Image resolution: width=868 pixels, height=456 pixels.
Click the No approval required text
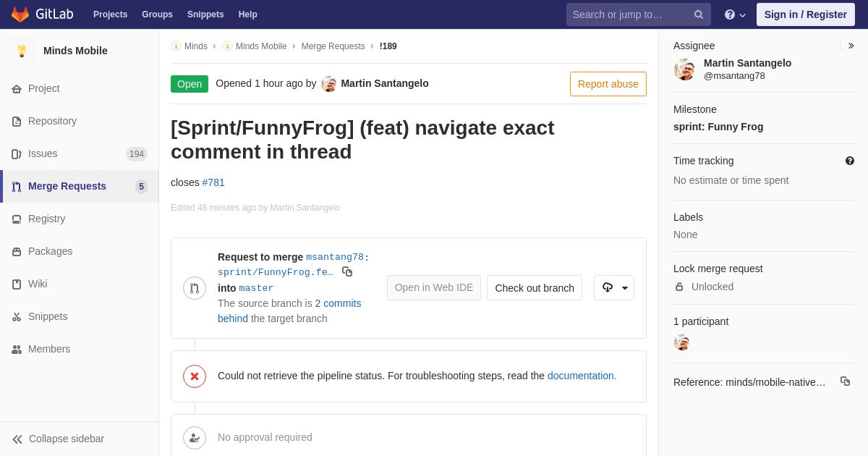coord(265,437)
